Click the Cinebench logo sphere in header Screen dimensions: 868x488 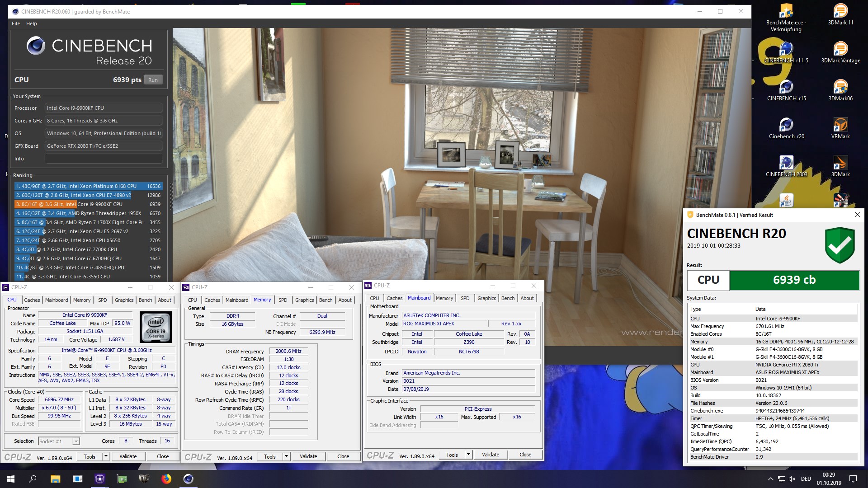tap(36, 46)
